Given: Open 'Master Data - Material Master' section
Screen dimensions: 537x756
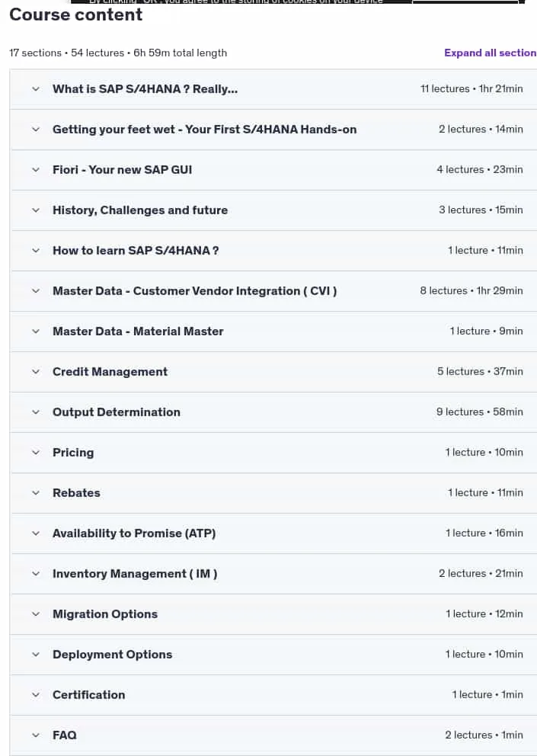Looking at the screenshot, I should click(x=273, y=332).
